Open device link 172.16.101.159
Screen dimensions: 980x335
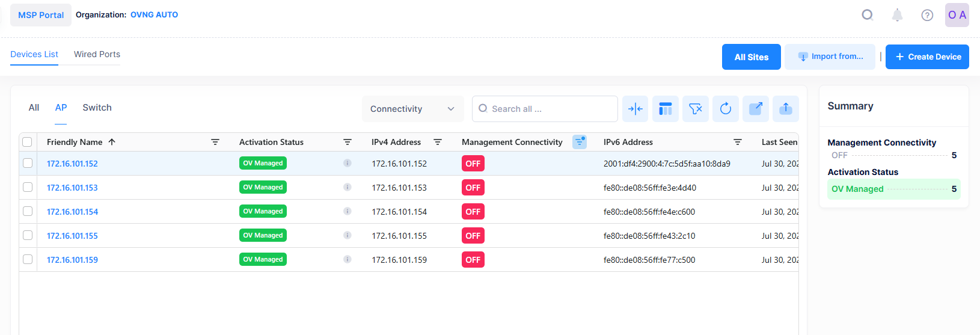point(72,260)
